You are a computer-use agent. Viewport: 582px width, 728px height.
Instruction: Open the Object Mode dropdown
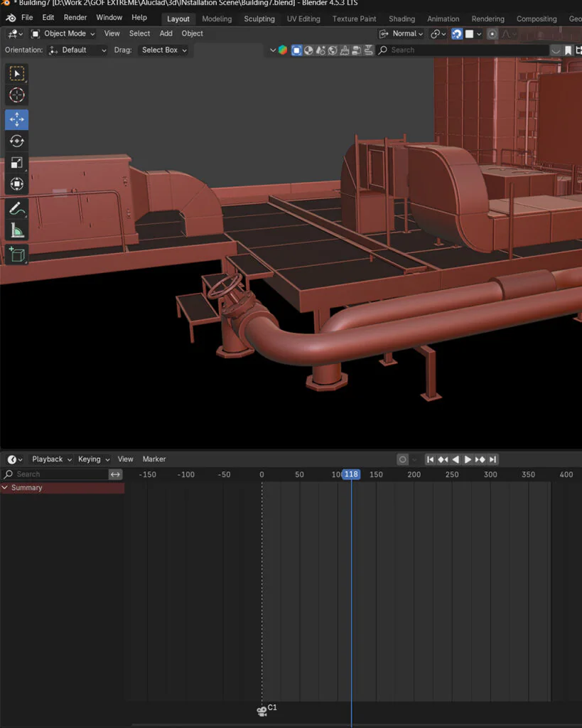point(63,34)
